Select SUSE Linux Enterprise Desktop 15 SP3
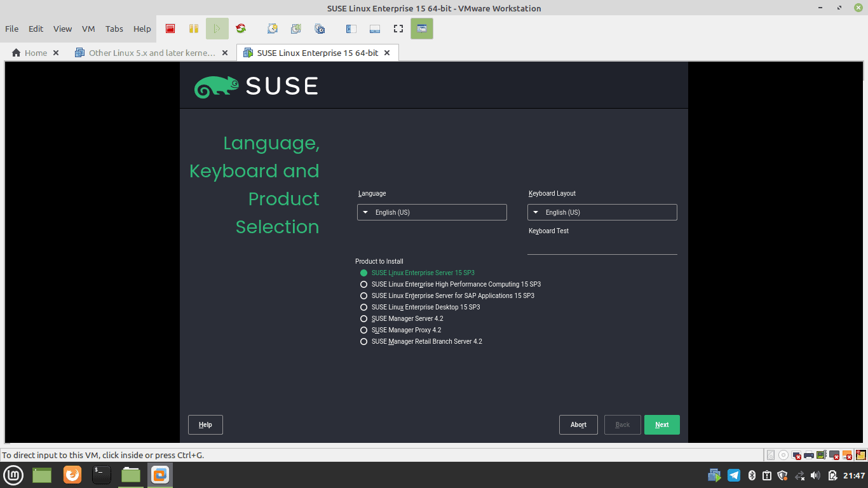This screenshot has width=868, height=488. (420, 307)
